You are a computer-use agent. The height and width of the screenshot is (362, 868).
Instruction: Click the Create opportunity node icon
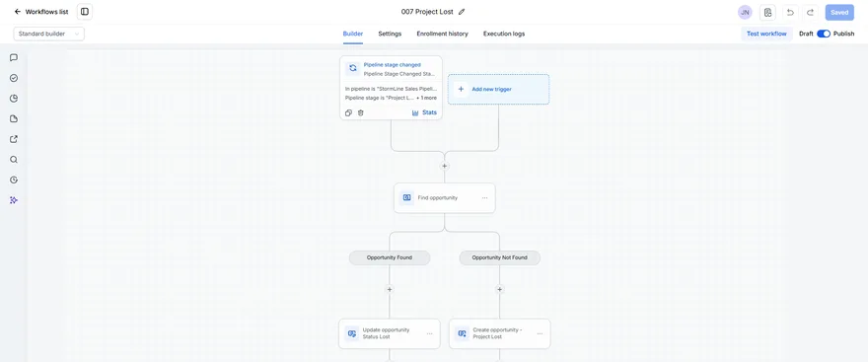pyautogui.click(x=463, y=333)
